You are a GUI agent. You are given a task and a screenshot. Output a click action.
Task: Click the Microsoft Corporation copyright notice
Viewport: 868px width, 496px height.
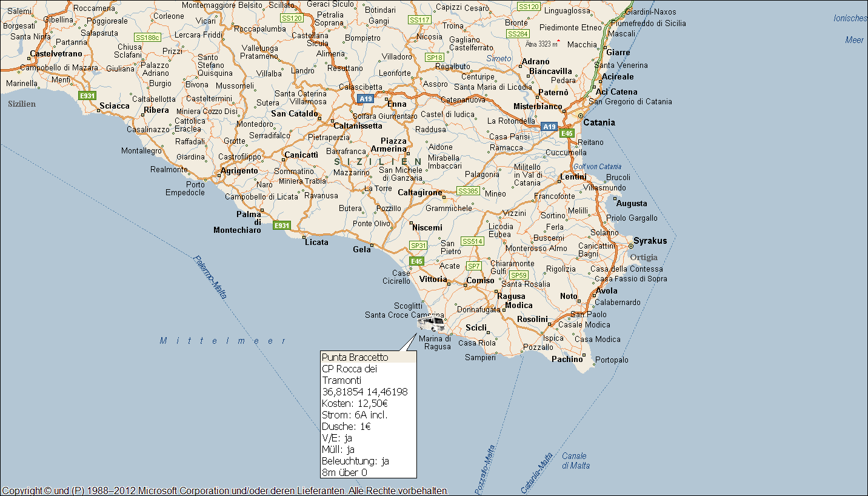coord(224,491)
